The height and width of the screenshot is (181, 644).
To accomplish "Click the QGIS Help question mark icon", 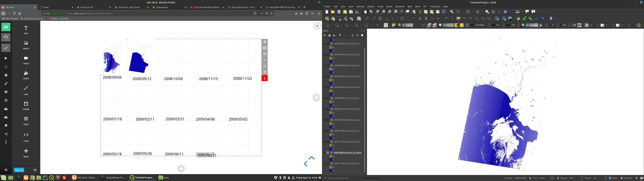I will pyautogui.click(x=551, y=19).
